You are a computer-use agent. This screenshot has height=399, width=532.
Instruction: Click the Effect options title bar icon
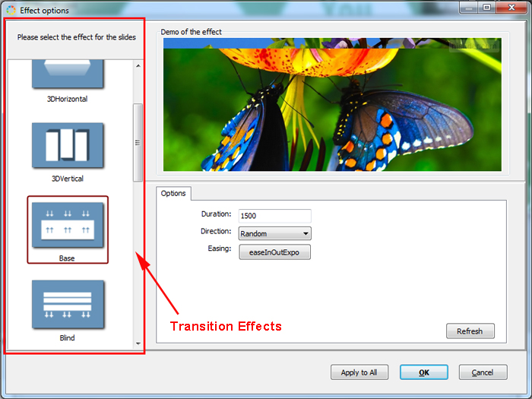pyautogui.click(x=11, y=11)
